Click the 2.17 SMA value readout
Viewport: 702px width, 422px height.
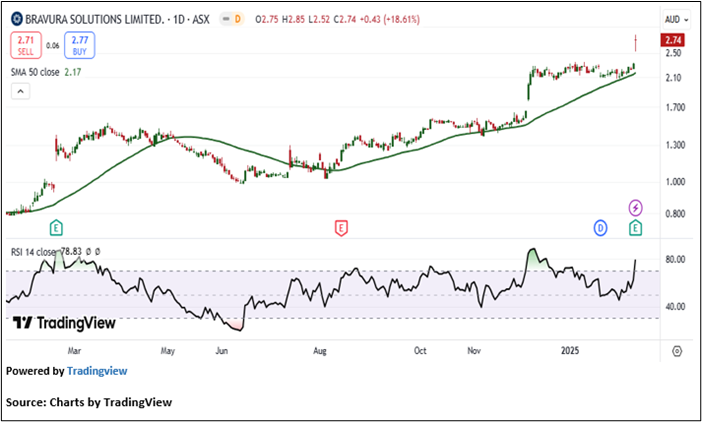pos(73,72)
